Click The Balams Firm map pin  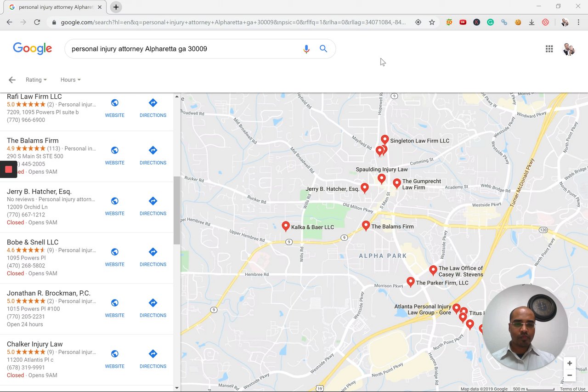tap(366, 226)
